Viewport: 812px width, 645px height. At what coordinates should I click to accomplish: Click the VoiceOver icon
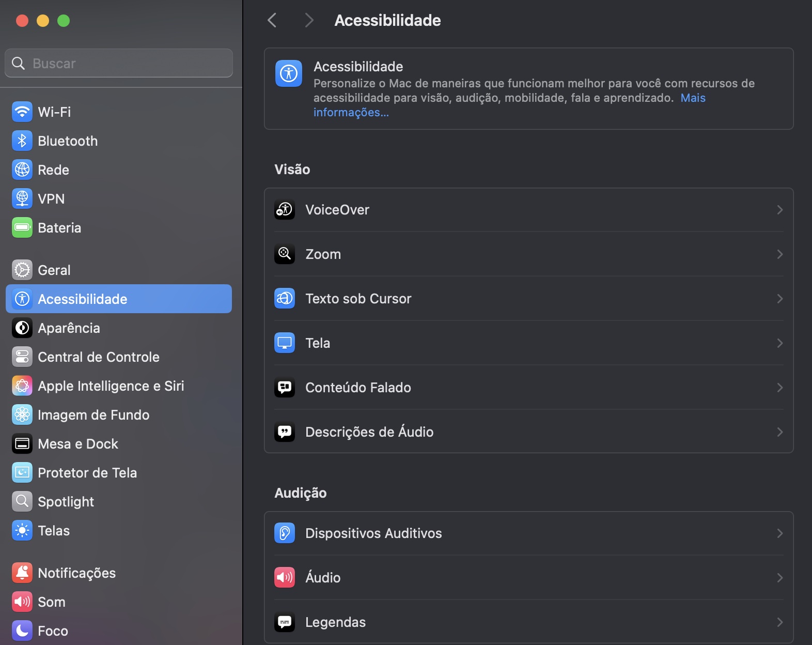[x=285, y=210]
